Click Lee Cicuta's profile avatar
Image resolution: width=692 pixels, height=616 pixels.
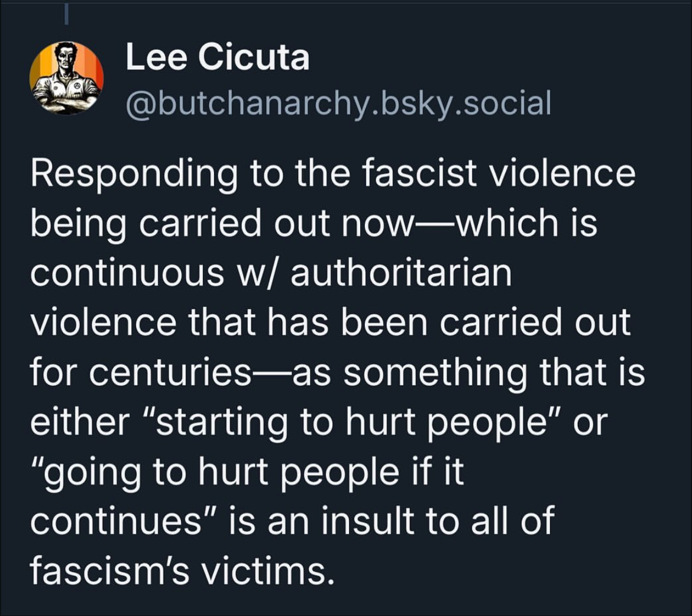pyautogui.click(x=66, y=78)
